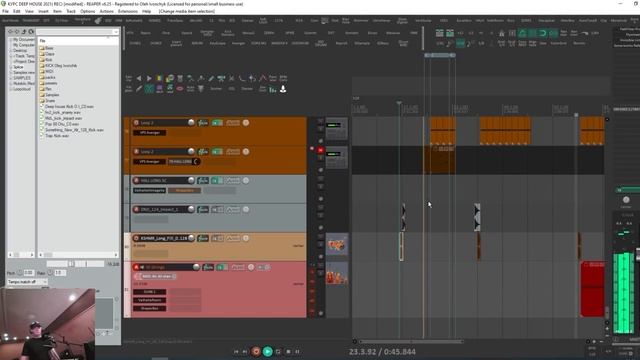Click the back arrow in the Media Explorer header
Screen dimensions: 640x360
click(x=10, y=31)
